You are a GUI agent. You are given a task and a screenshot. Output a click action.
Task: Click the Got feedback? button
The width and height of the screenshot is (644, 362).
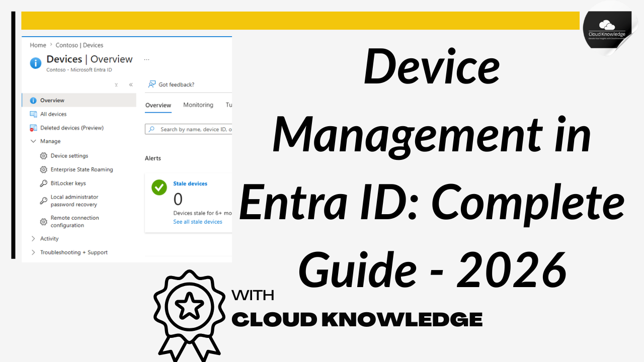[171, 84]
